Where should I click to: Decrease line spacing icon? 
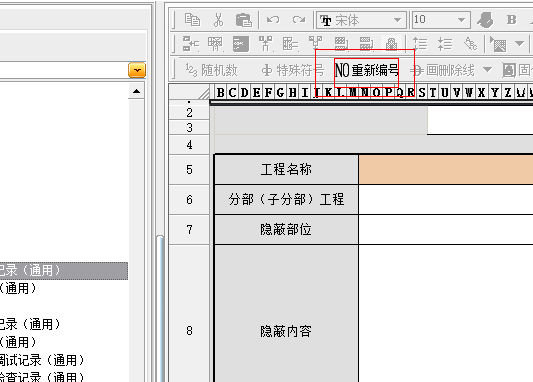pyautogui.click(x=445, y=44)
